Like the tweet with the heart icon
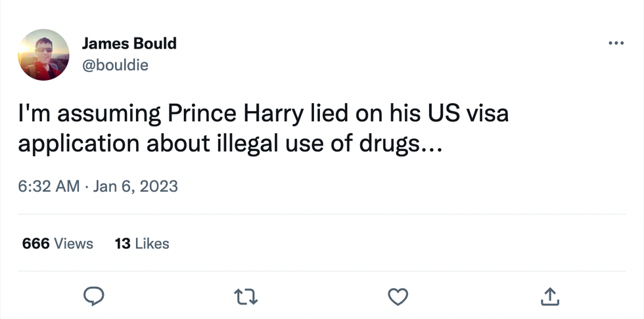This screenshot has width=644, height=319. click(398, 297)
